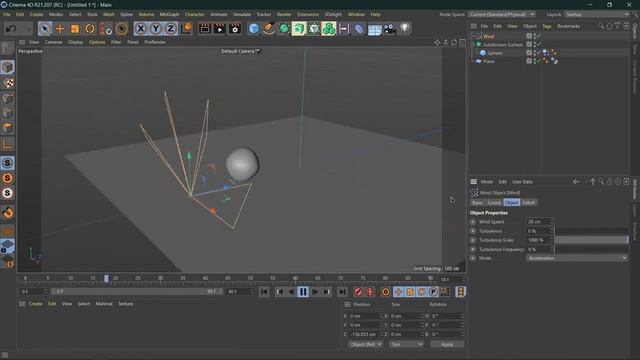Click Render to Picture Viewer icon

tap(220, 29)
